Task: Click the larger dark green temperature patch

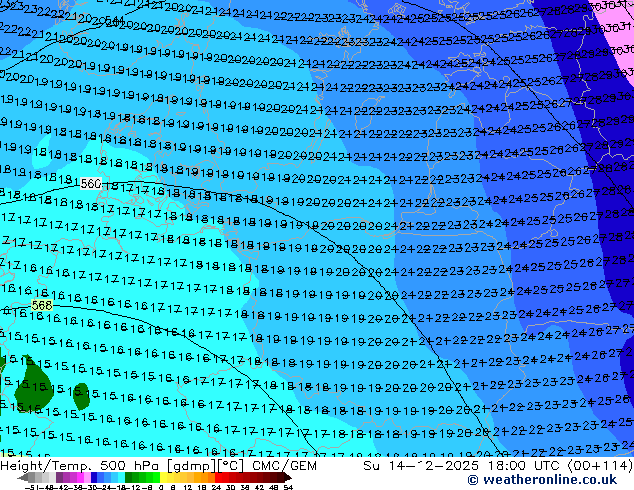Action: point(34,384)
